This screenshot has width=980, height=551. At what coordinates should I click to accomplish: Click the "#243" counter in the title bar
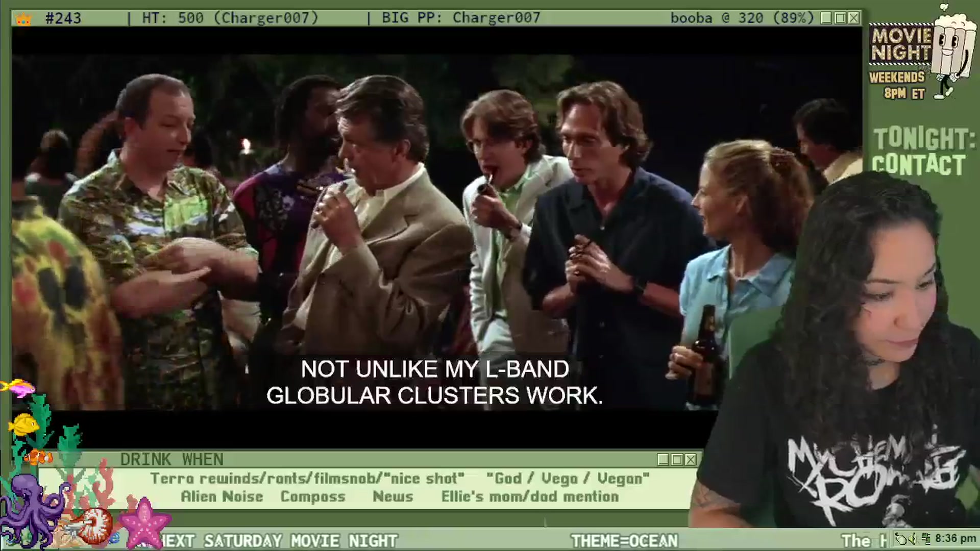63,18
